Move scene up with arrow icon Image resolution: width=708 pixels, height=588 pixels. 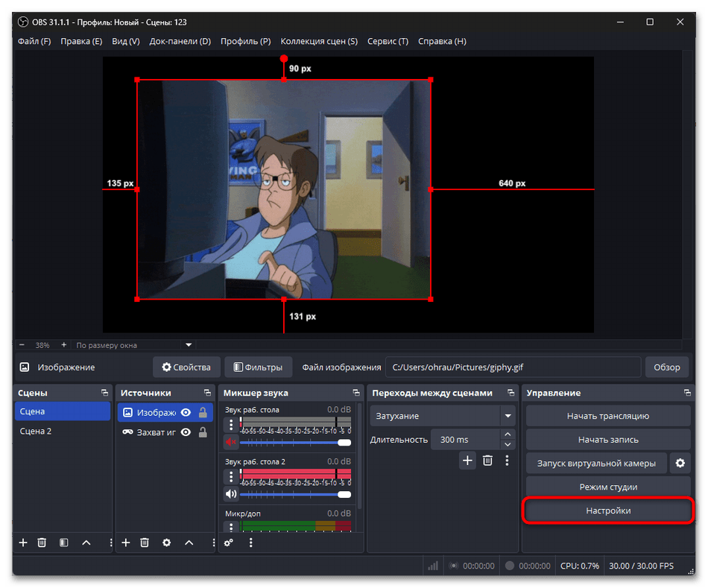(x=86, y=543)
